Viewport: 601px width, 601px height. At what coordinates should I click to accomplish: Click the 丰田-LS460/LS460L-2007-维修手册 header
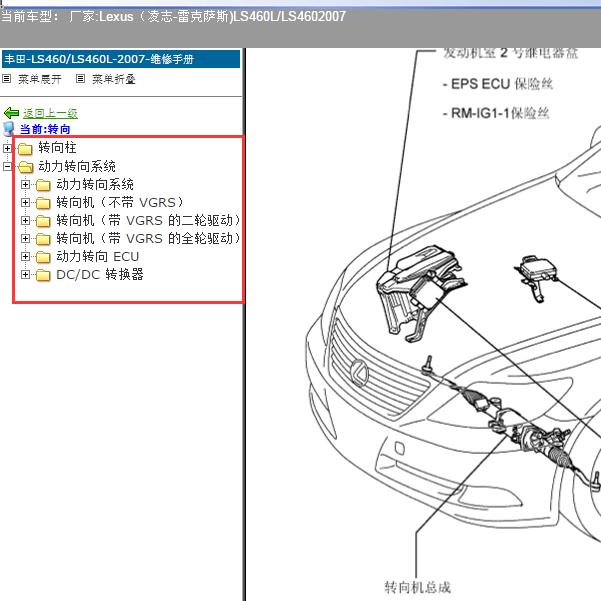pyautogui.click(x=121, y=59)
